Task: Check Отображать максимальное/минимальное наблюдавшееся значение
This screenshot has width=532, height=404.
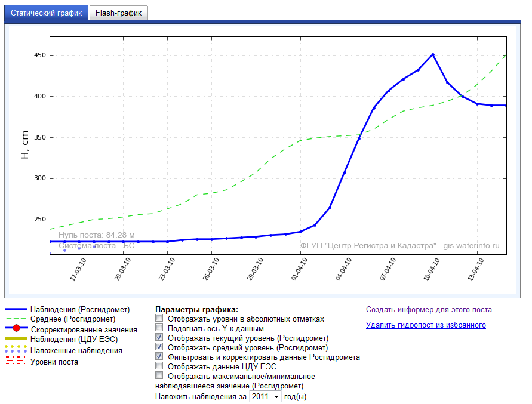Action: click(x=159, y=376)
